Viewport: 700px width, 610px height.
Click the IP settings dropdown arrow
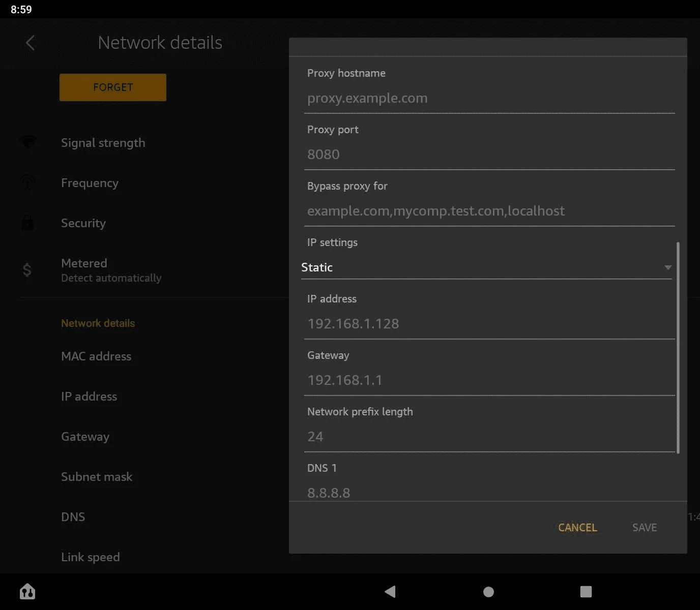(x=667, y=267)
